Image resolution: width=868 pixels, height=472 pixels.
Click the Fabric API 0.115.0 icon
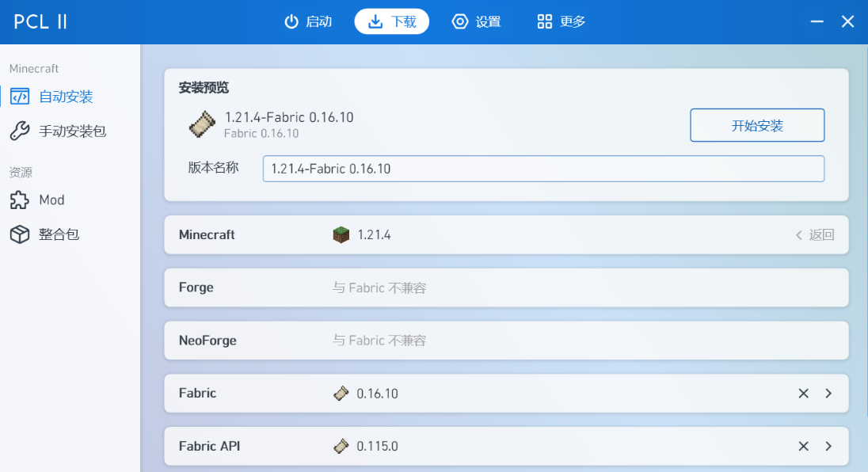(341, 446)
